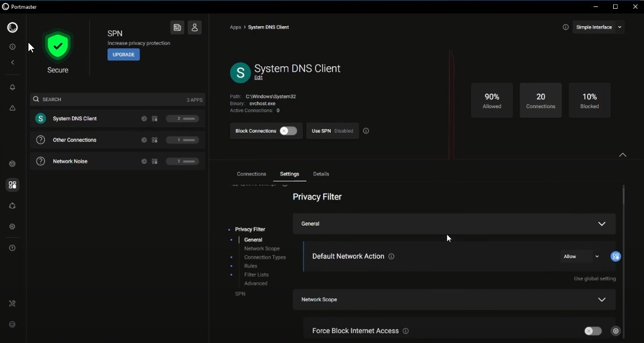The height and width of the screenshot is (343, 644).
Task: Click the large S app avatar
Action: tap(240, 73)
